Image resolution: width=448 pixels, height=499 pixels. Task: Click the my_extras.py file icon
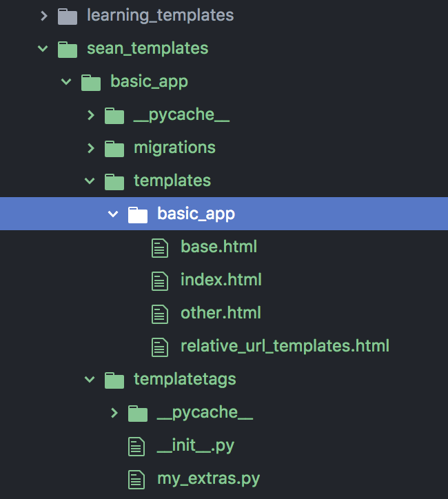pos(137,478)
